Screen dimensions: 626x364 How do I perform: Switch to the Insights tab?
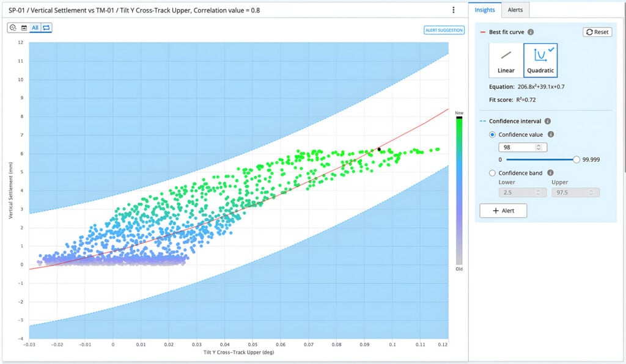point(485,10)
